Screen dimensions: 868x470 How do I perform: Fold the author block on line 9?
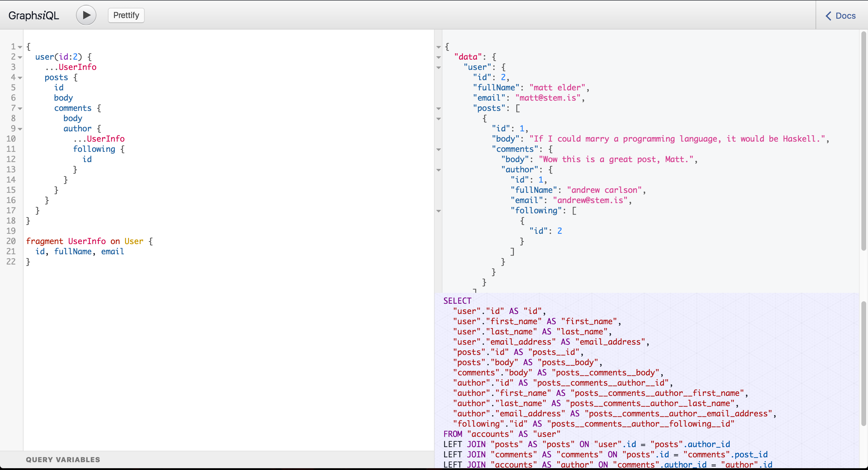[20, 129]
